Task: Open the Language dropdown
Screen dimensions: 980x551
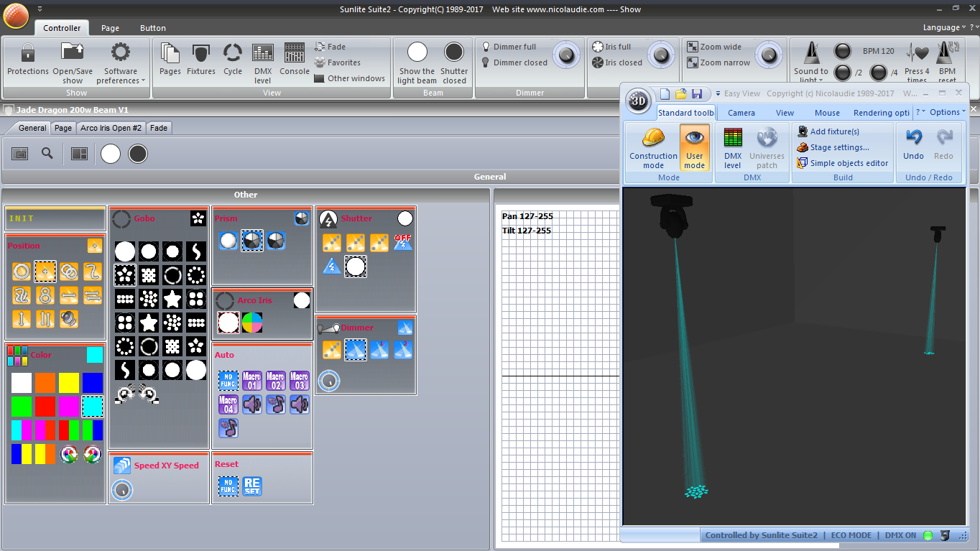Action: click(944, 27)
